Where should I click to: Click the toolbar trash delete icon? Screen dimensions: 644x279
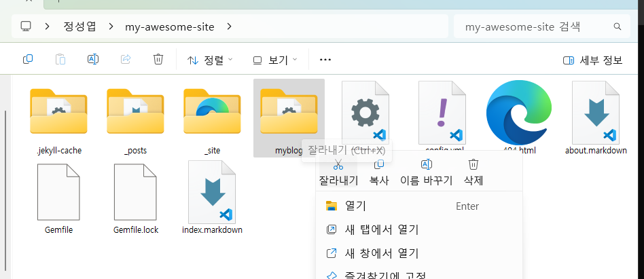coord(158,60)
